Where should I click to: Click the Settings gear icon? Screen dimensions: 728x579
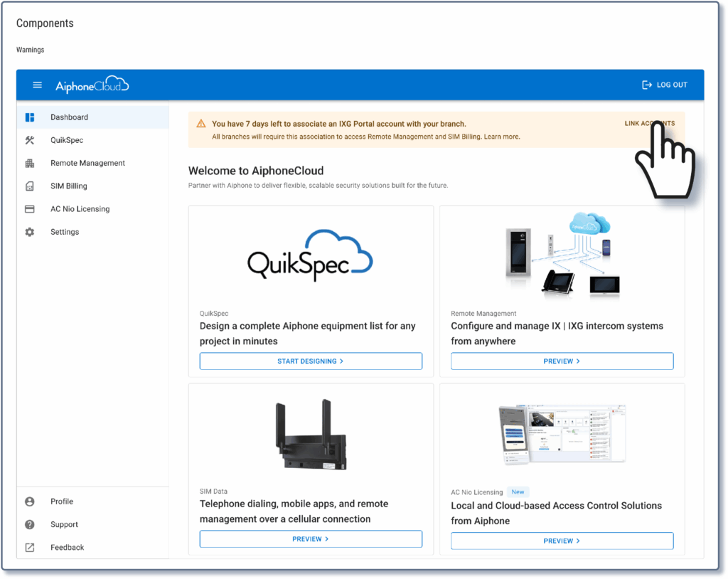click(30, 232)
